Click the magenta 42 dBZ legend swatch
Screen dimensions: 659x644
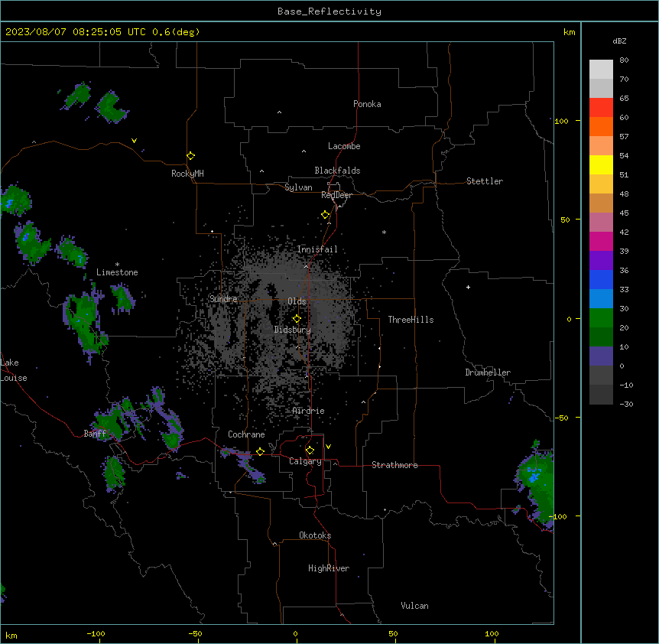click(601, 241)
